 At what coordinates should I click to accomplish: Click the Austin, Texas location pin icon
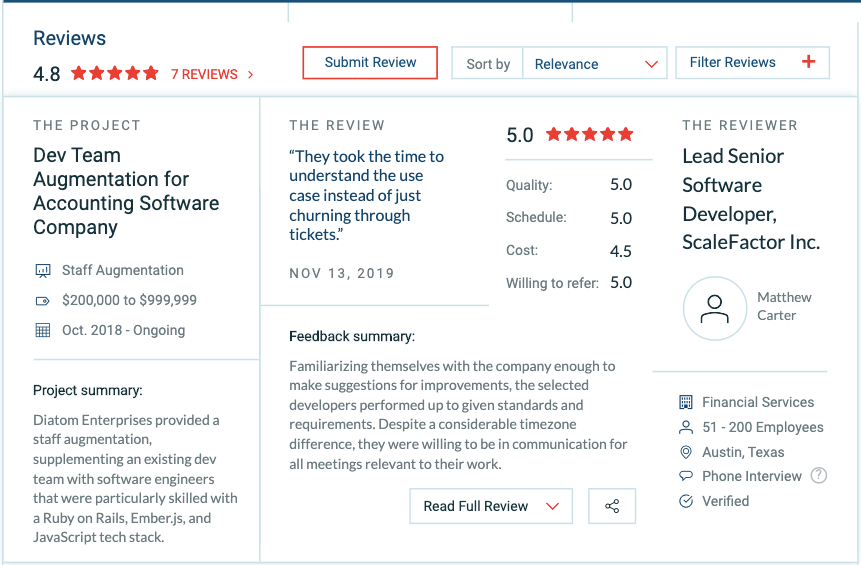[x=686, y=452]
